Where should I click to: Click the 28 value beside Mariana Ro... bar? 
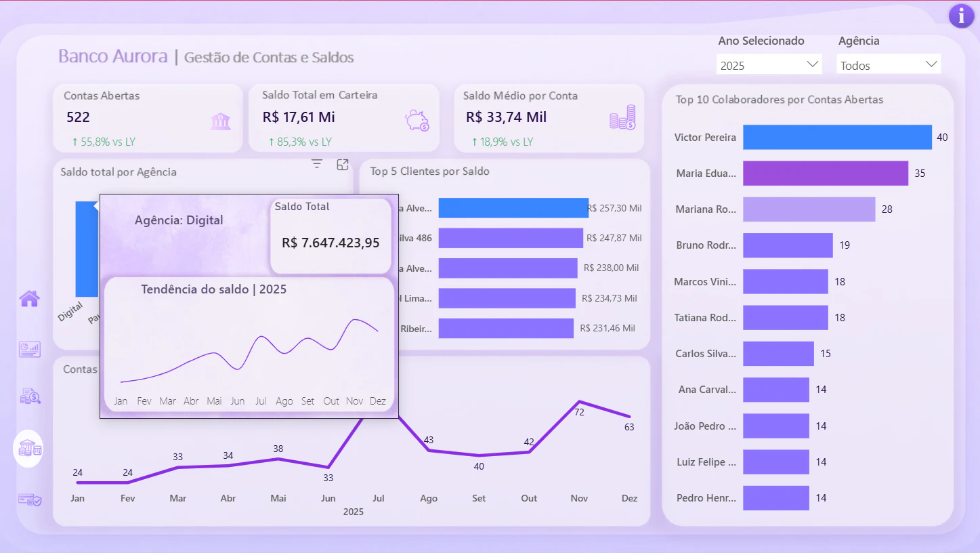[887, 209]
